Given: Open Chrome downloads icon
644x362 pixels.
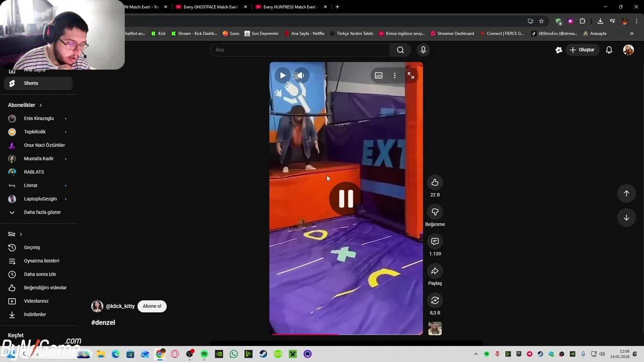Looking at the screenshot, I should tap(600, 21).
